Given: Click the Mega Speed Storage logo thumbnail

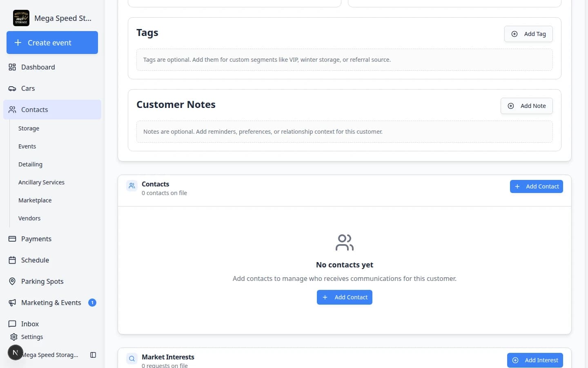Looking at the screenshot, I should click(21, 18).
